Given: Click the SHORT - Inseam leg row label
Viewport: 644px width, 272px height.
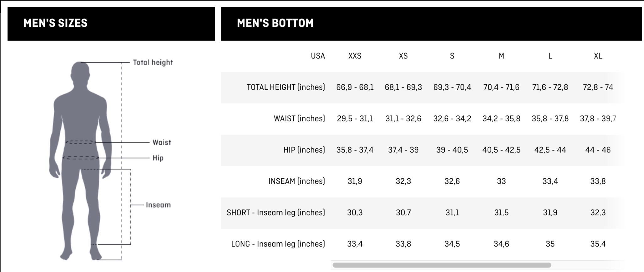Looking at the screenshot, I should tap(276, 213).
